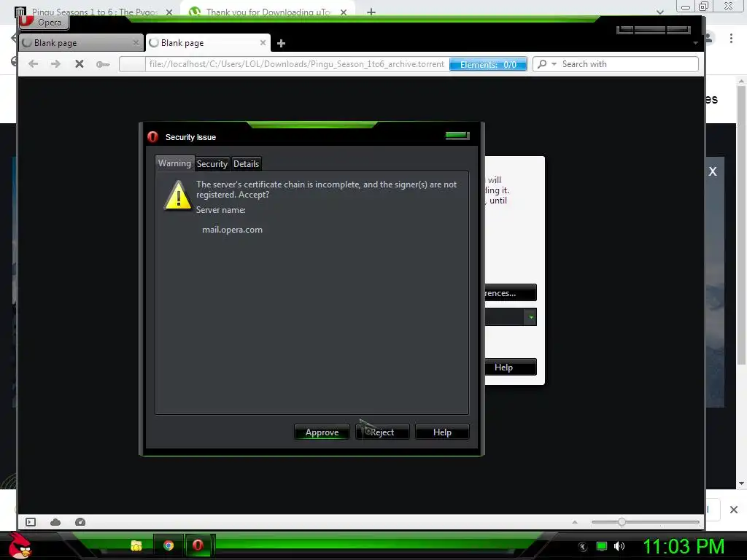The height and width of the screenshot is (560, 747).
Task: Select the Security tab in dialog
Action: pyautogui.click(x=212, y=164)
